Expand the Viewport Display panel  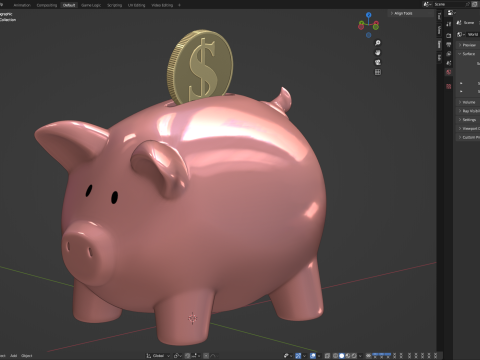468,128
